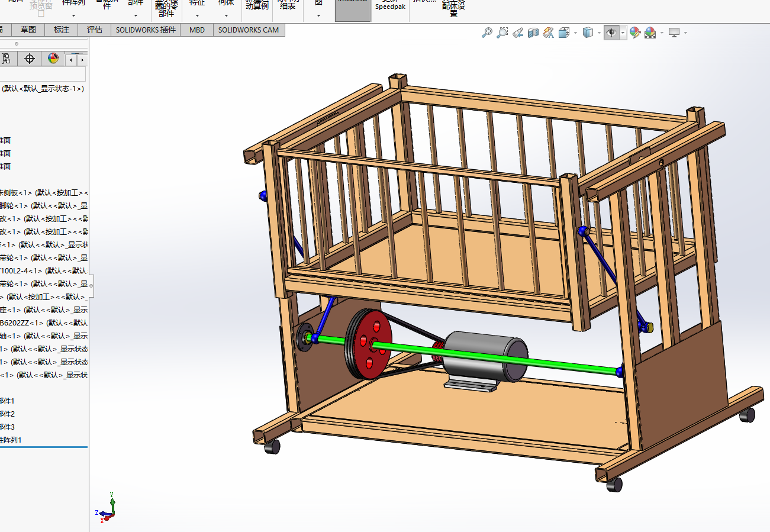
Task: Toggle the Hide/Show Items eye button
Action: coord(611,33)
